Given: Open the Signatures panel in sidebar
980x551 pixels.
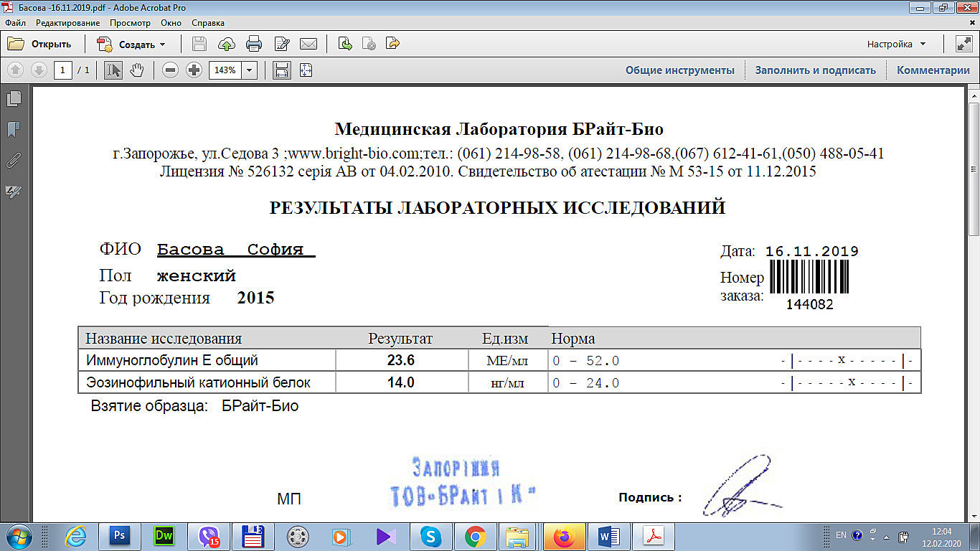Looking at the screenshot, I should point(13,192).
